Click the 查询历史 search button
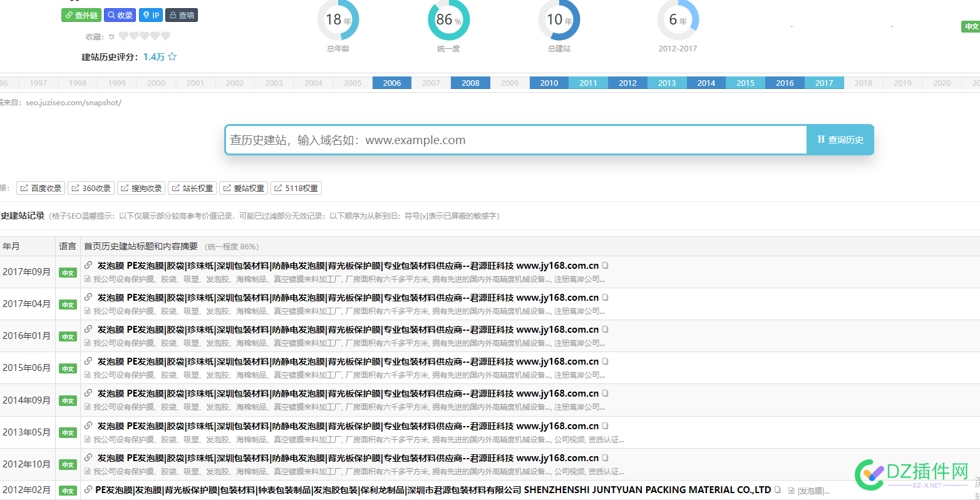 click(840, 140)
